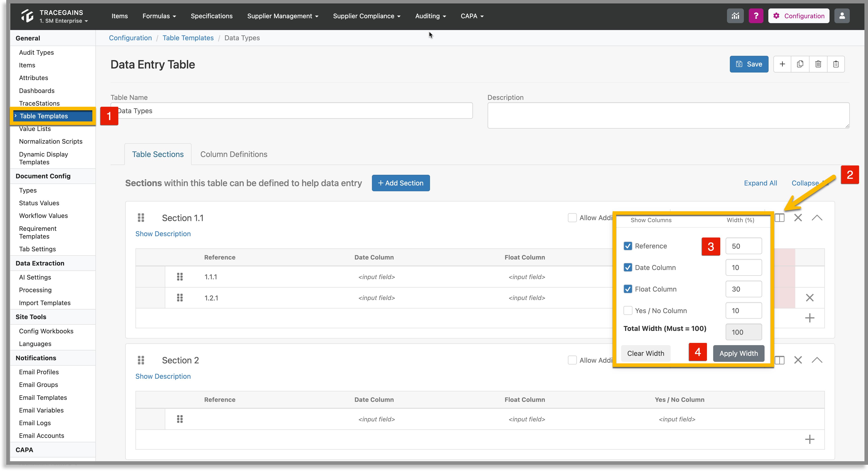Click the drag handle for row 1.2.1
This screenshot has height=471, width=868.
click(x=180, y=298)
